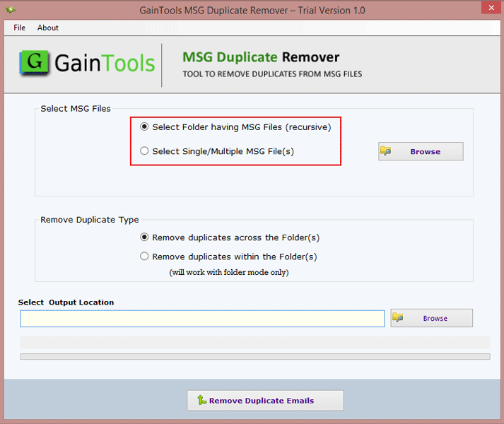Image resolution: width=504 pixels, height=424 pixels.
Task: Close the GainTools window
Action: click(x=491, y=7)
